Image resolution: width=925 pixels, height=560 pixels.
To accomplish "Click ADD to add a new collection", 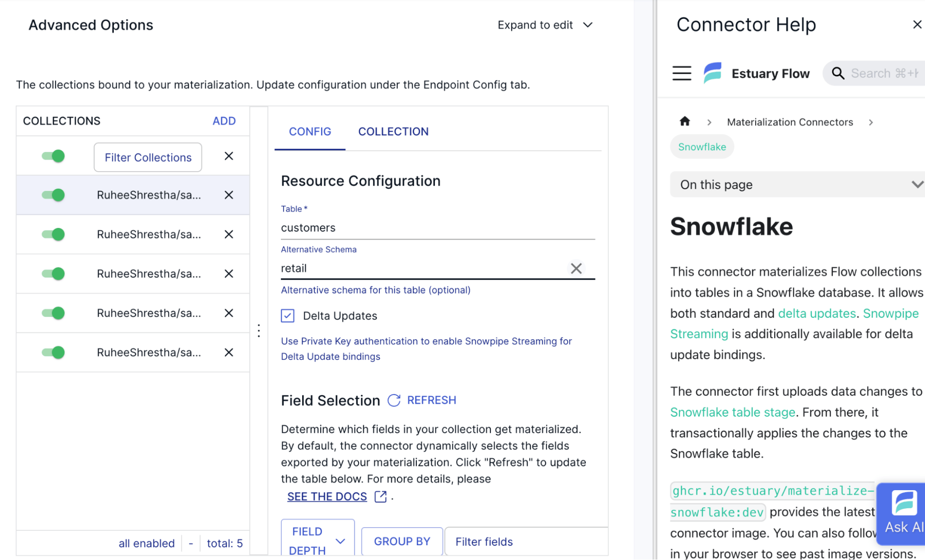I will point(224,121).
